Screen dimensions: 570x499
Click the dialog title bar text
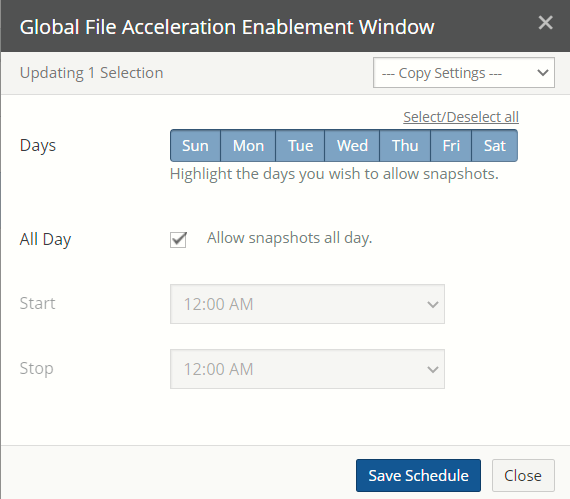pyautogui.click(x=227, y=27)
